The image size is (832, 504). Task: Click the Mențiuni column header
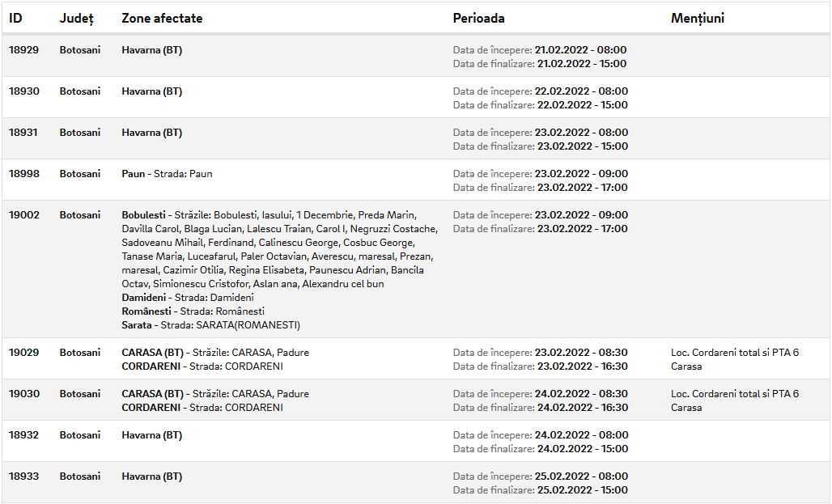[x=697, y=19]
